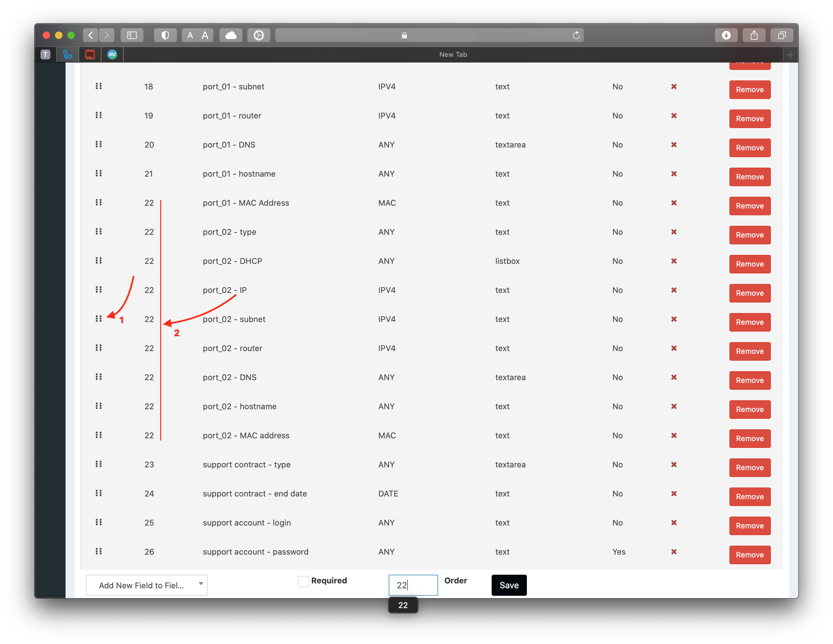Open the Privacy Report shield icon
Screen dimensions: 833x644
point(165,35)
